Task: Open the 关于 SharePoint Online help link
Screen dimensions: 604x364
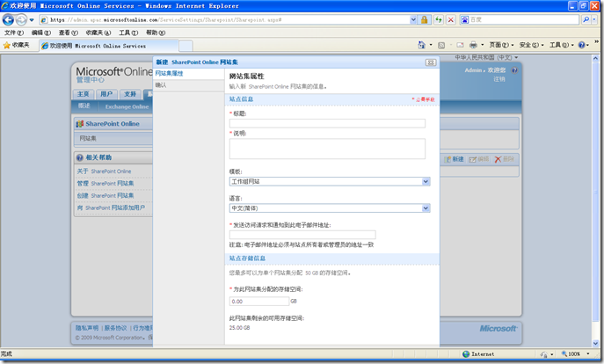Action: point(104,171)
